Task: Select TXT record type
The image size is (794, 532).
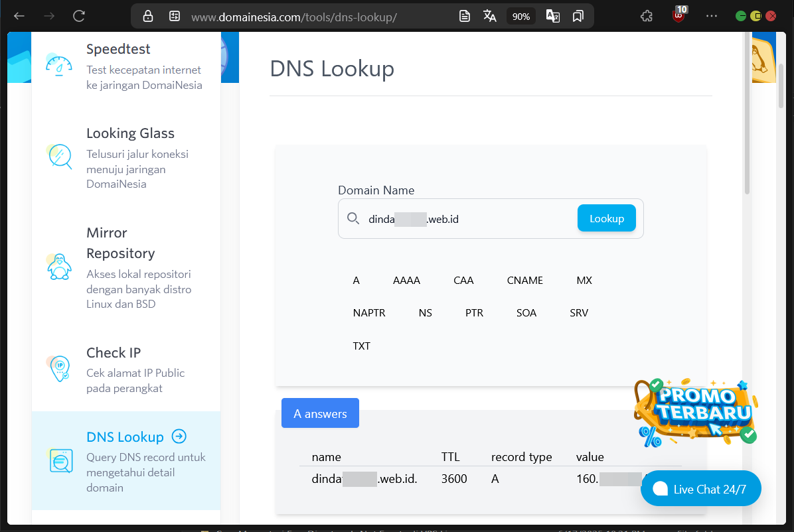Action: 362,346
